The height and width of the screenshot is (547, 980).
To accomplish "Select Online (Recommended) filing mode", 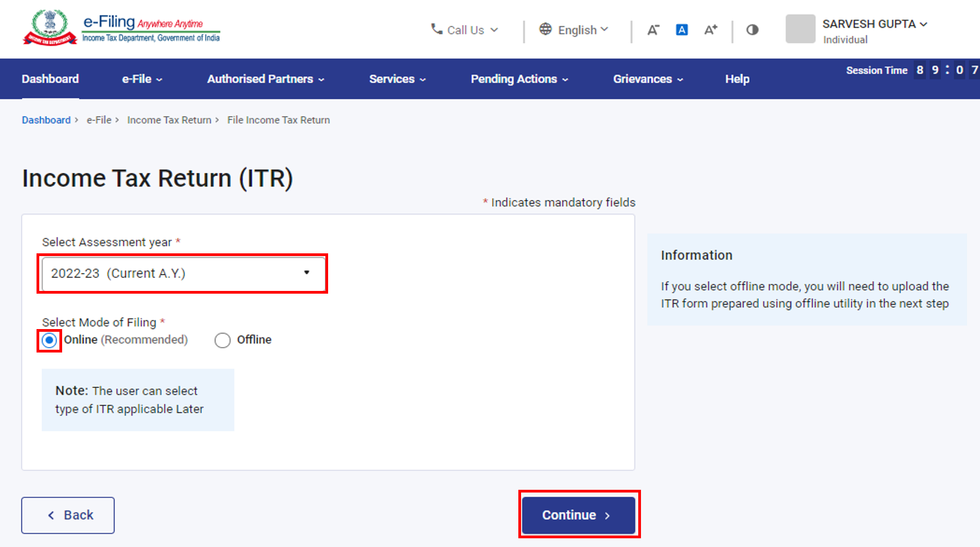I will pos(50,341).
